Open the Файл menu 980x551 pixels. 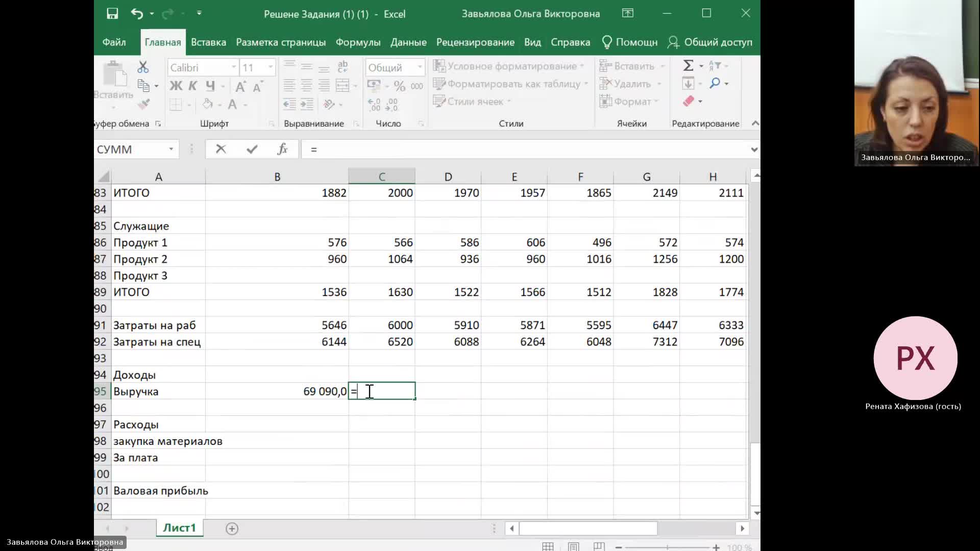click(114, 42)
